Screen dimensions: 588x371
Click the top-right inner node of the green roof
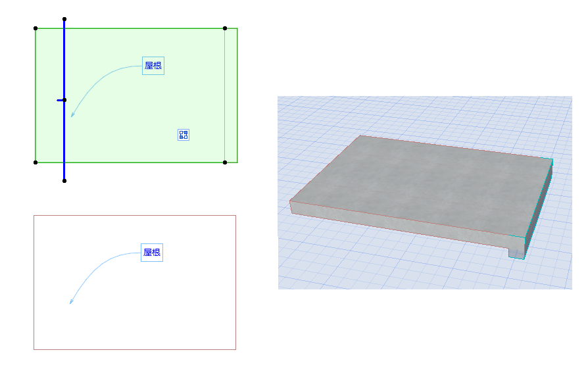tap(225, 28)
